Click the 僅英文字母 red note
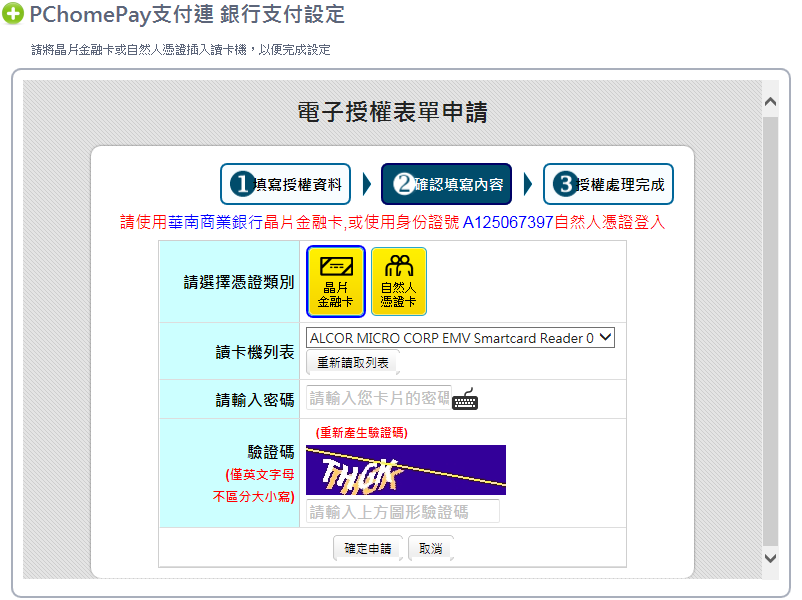 pyautogui.click(x=260, y=475)
